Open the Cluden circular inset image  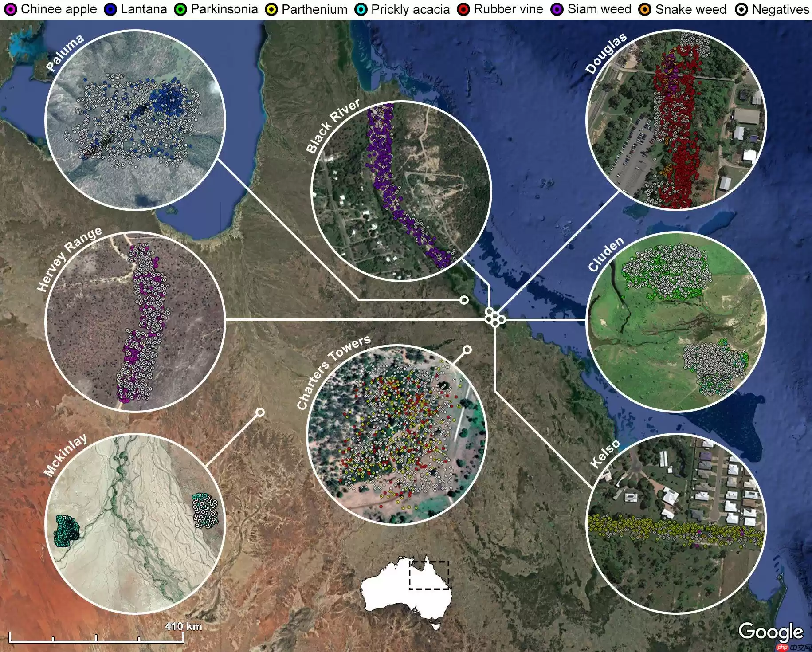click(x=676, y=322)
